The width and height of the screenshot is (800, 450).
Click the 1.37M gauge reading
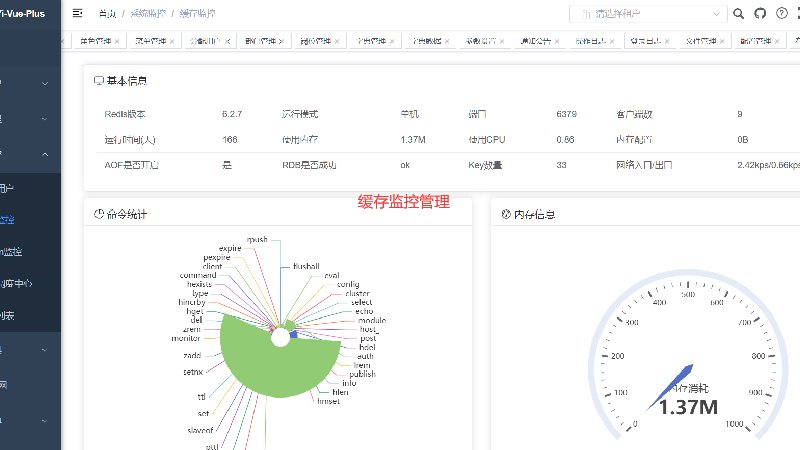click(688, 407)
